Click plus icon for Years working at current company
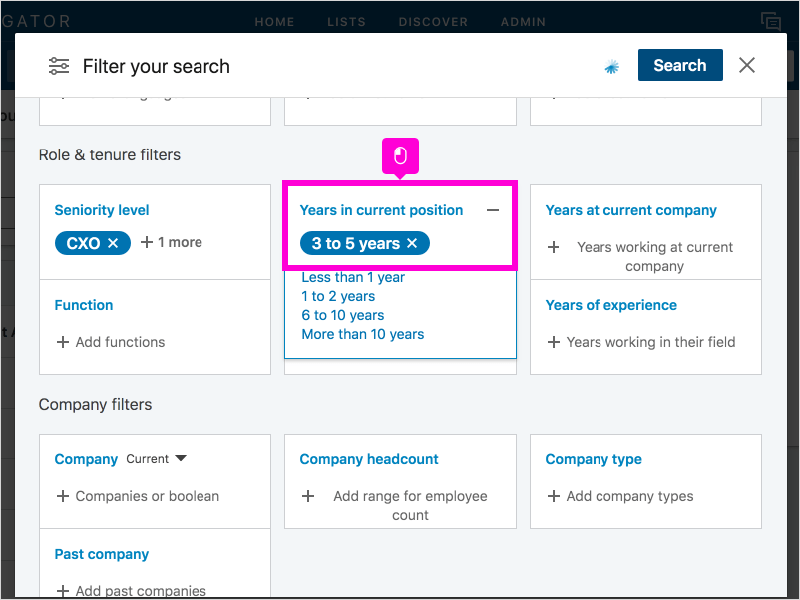 point(554,247)
